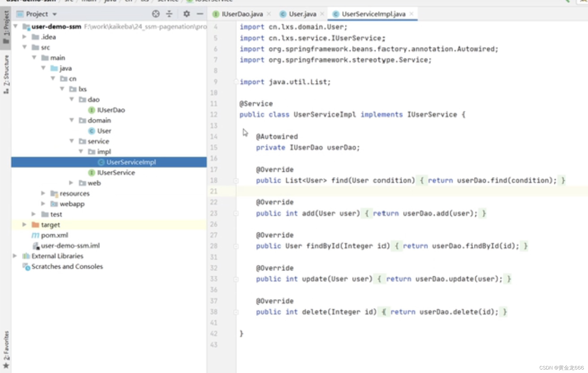Expand the web package folder
Viewport: 588px width, 373px height.
click(x=71, y=183)
